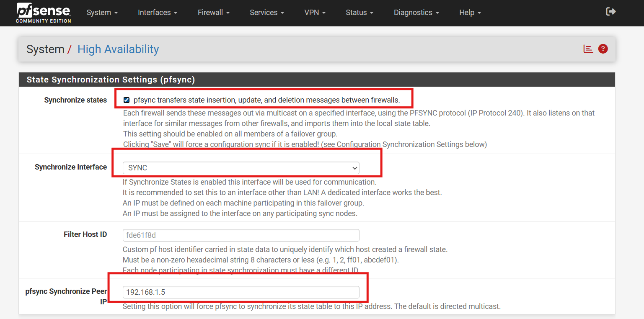
Task: Toggle the Synchronize states checkbox
Action: click(x=127, y=100)
